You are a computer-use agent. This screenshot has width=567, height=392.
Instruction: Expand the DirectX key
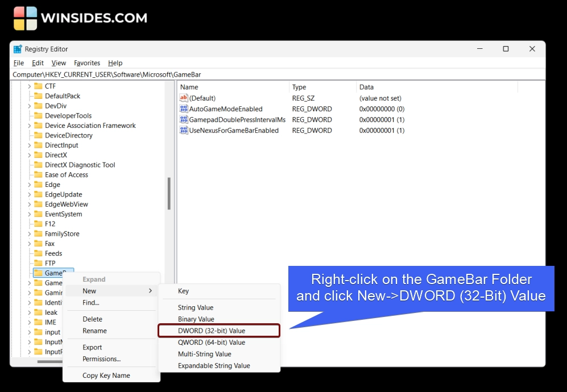pyautogui.click(x=30, y=155)
